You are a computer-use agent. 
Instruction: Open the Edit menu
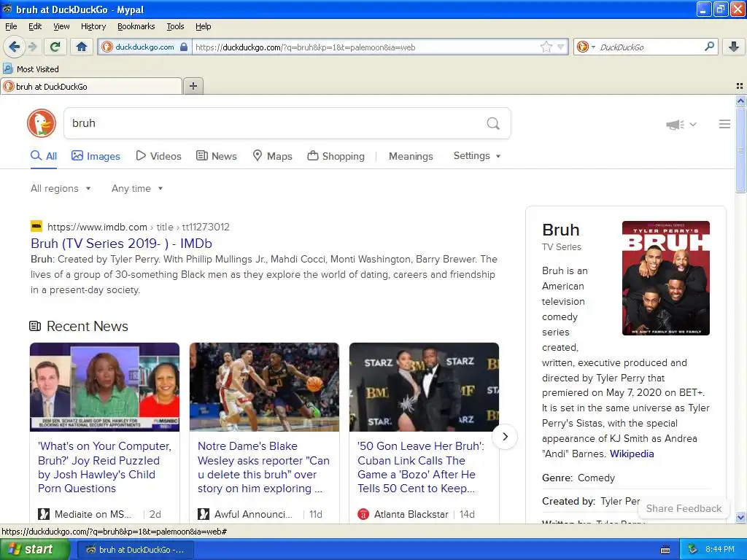tap(35, 26)
